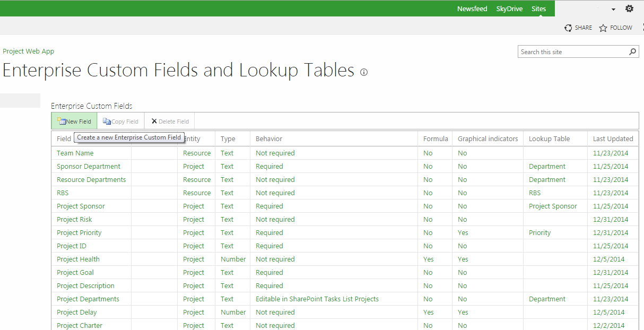Open the Project Health field link

pyautogui.click(x=78, y=259)
